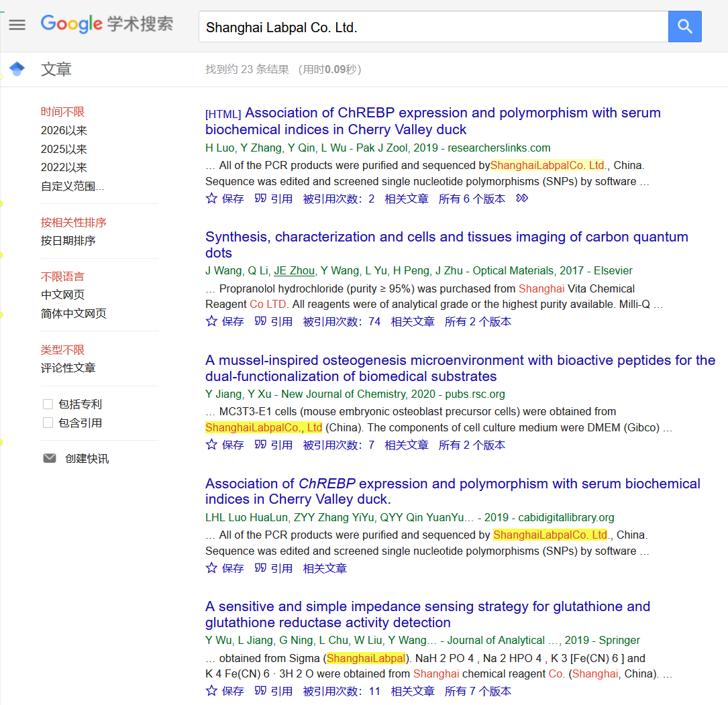This screenshot has width=728, height=705.
Task: Filter results since 2026以来
Action: click(64, 130)
